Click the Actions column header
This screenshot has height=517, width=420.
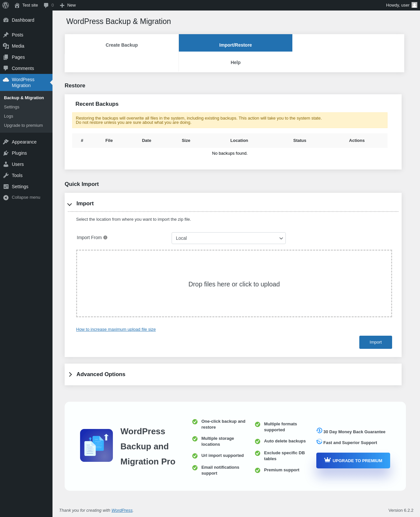pyautogui.click(x=357, y=141)
